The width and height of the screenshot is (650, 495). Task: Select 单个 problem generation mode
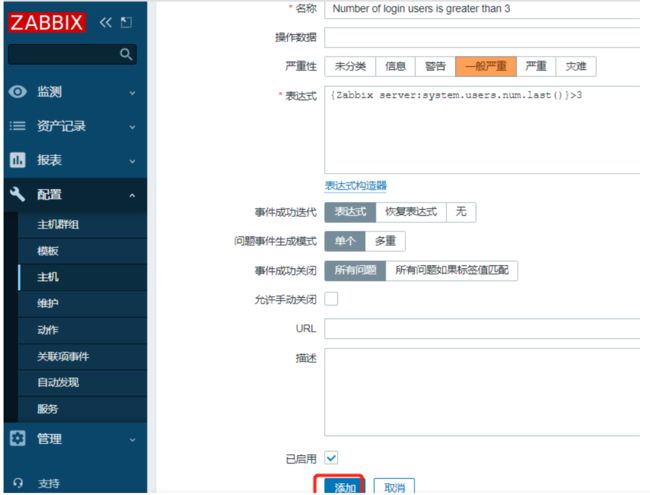point(345,241)
